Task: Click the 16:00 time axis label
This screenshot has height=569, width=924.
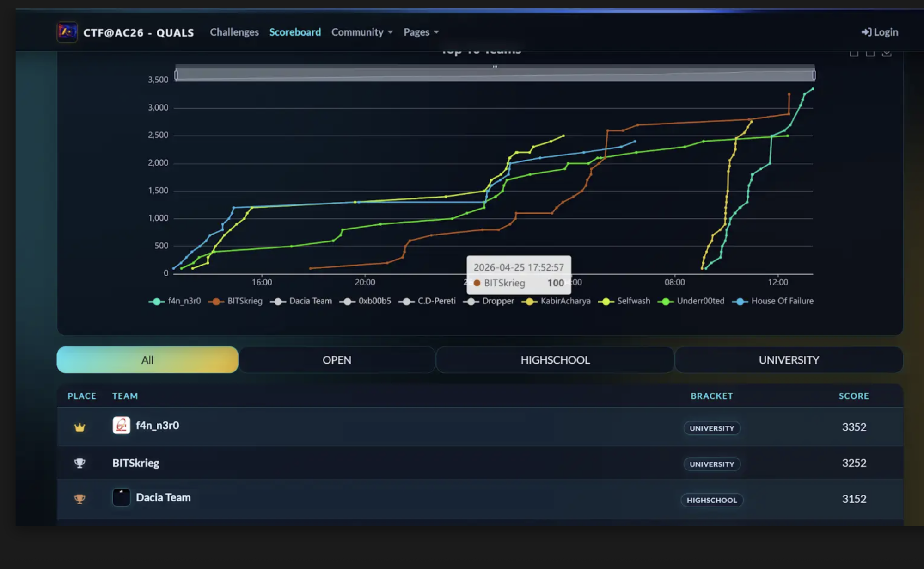Action: (262, 282)
